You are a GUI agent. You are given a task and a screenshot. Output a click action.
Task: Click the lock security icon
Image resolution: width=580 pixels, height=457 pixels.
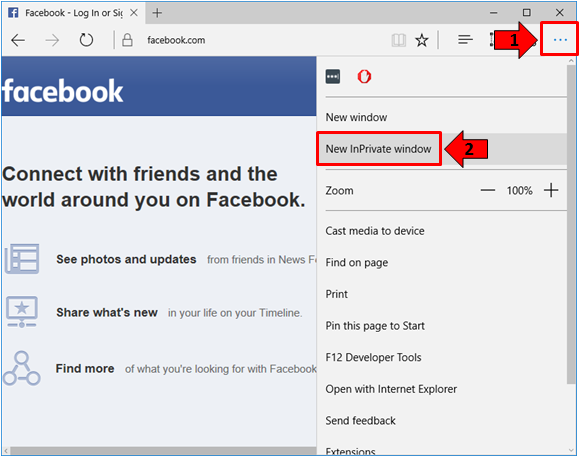(127, 40)
